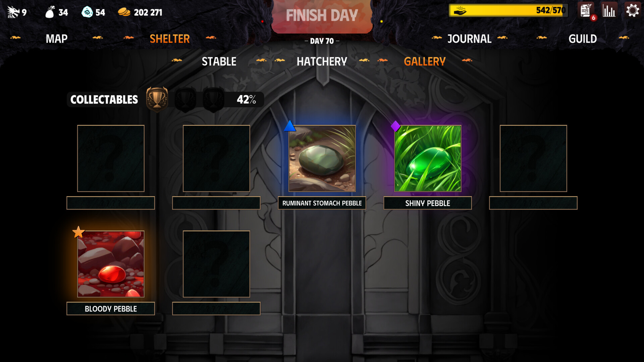This screenshot has height=362, width=644.
Task: Select the Ruminant Stomach Pebble thumbnail
Action: click(x=322, y=159)
